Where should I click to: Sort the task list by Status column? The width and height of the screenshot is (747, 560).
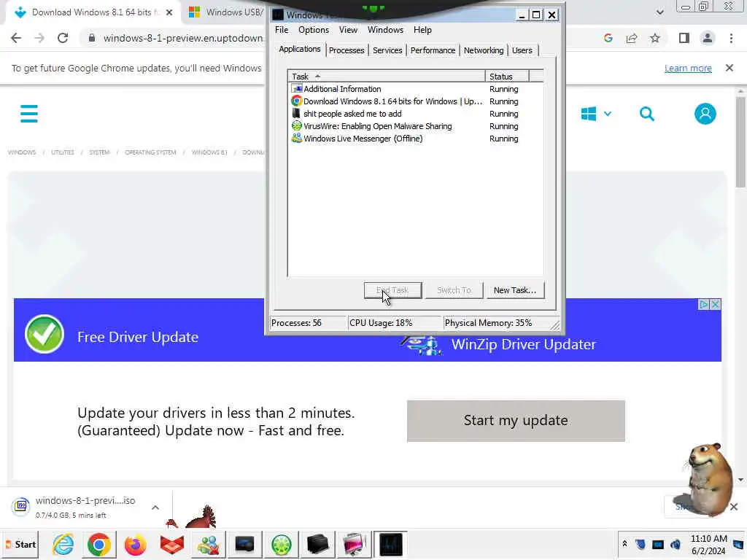(x=507, y=76)
